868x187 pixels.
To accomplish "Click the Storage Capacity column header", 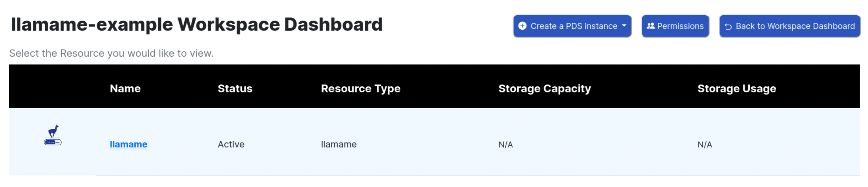I will click(544, 88).
